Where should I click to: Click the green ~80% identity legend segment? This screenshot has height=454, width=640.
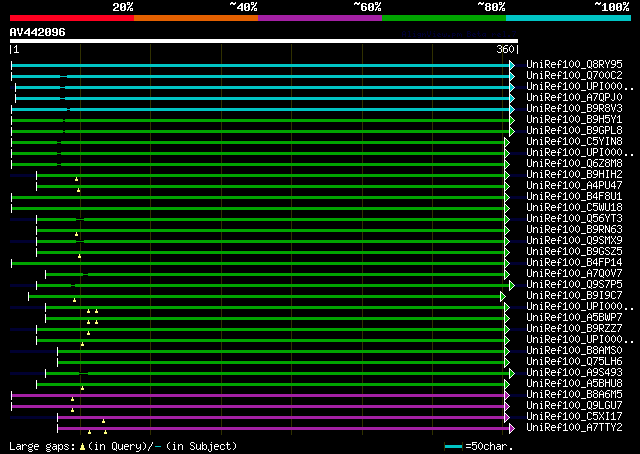[444, 18]
